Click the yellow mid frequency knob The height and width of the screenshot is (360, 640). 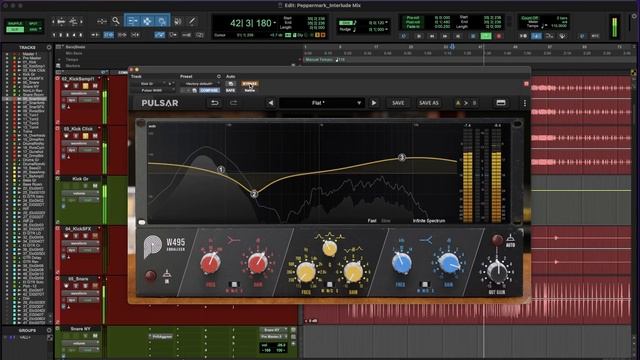coord(306,272)
